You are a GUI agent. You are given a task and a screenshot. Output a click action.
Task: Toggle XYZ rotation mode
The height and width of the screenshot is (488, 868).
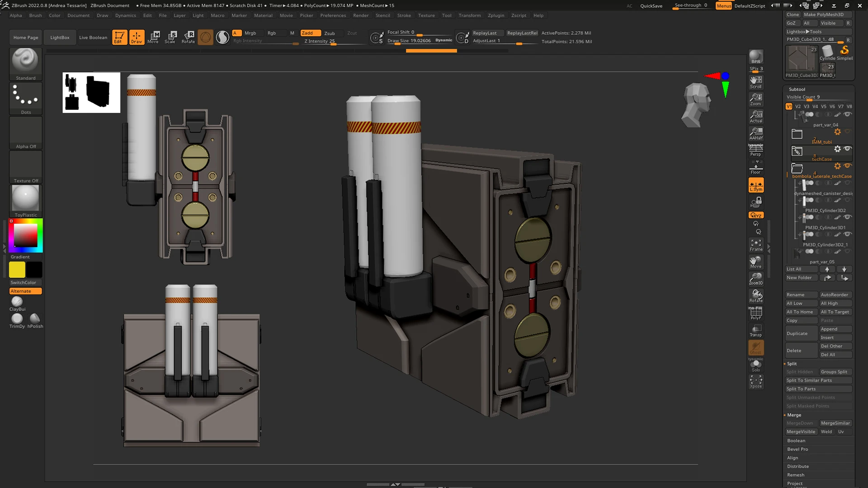(x=756, y=215)
